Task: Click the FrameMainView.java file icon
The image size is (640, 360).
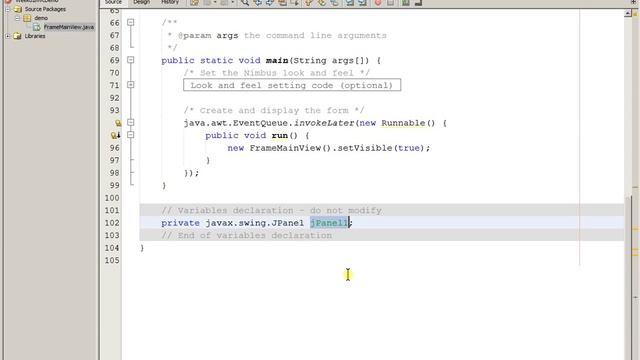Action: coord(37,27)
